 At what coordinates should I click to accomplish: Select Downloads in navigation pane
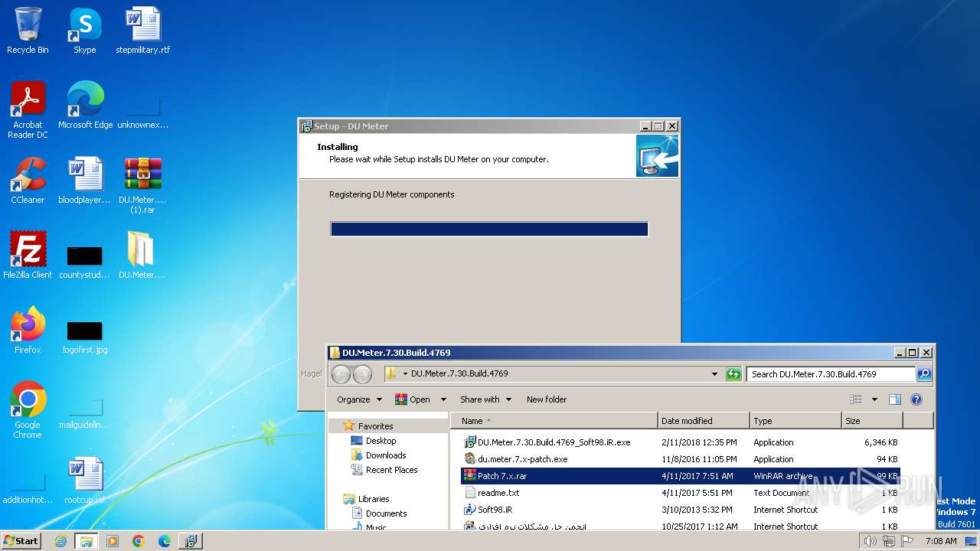386,455
